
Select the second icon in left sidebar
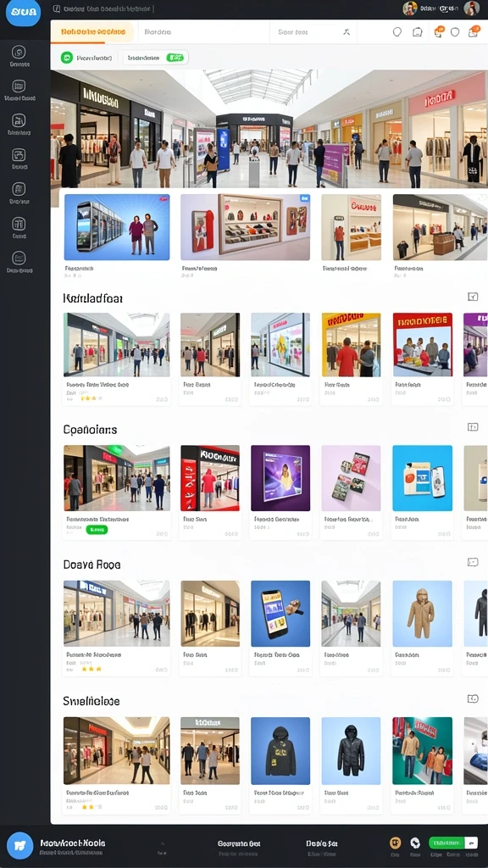(19, 86)
